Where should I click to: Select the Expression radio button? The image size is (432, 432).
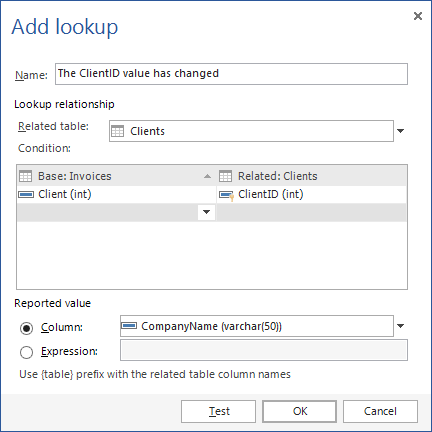(26, 352)
